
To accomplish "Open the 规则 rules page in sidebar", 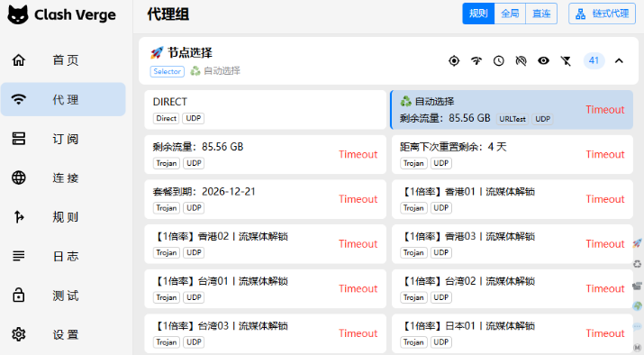I will pos(63,217).
